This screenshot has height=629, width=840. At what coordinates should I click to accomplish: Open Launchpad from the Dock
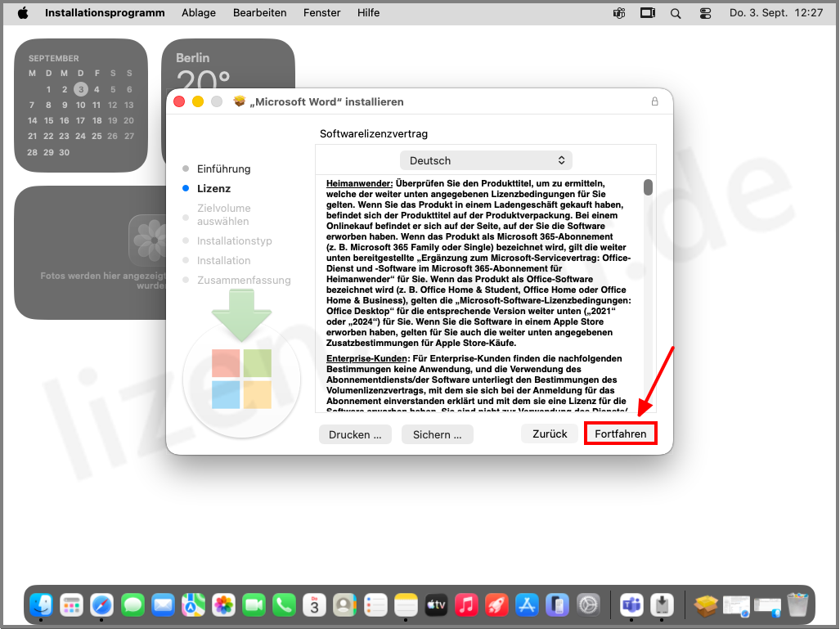71,605
